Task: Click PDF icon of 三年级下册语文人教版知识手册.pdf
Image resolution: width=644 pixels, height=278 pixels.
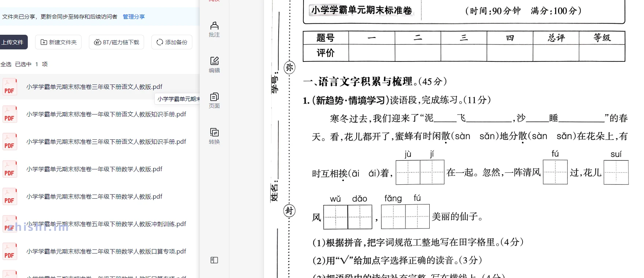Action: [x=10, y=142]
